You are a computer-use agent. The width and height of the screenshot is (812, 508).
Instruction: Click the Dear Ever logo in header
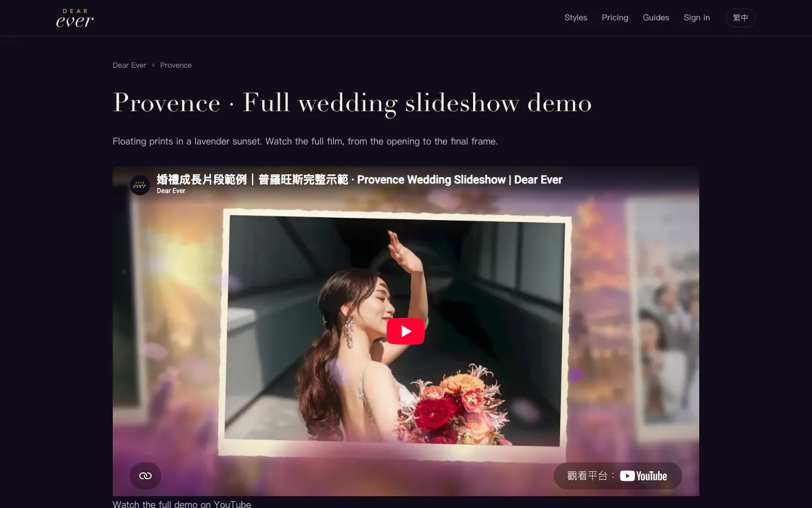(75, 18)
